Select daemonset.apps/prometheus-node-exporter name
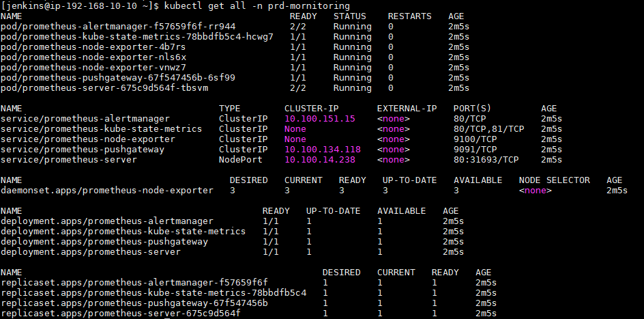 pos(107,191)
